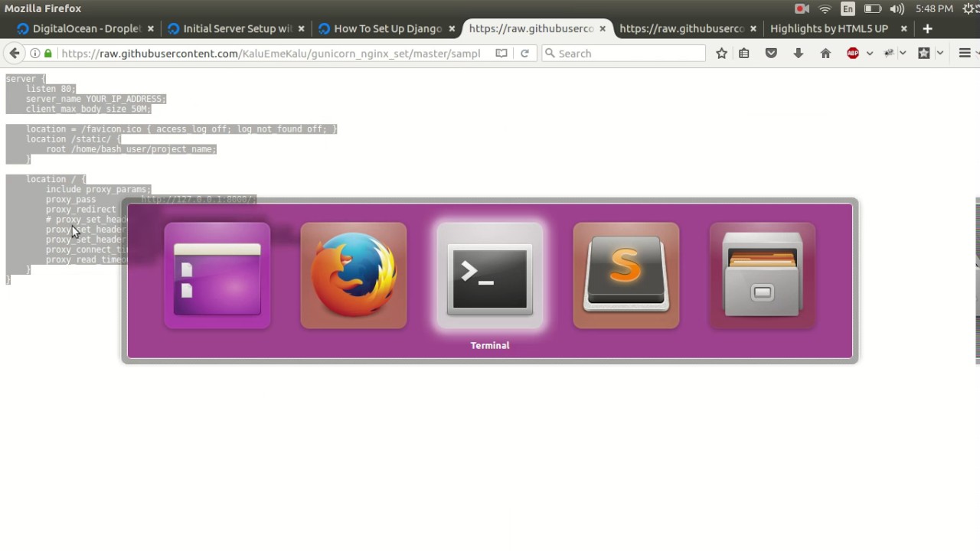Click the Adblock Plus ABP icon
This screenshot has width=980, height=551.
click(x=853, y=54)
